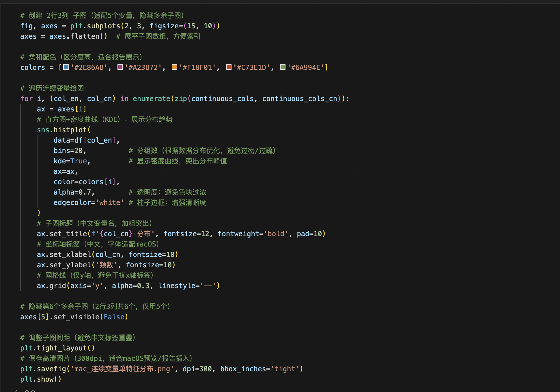Open the blue #2E86AB color swatch picker
The height and width of the screenshot is (392, 560).
(x=66, y=67)
